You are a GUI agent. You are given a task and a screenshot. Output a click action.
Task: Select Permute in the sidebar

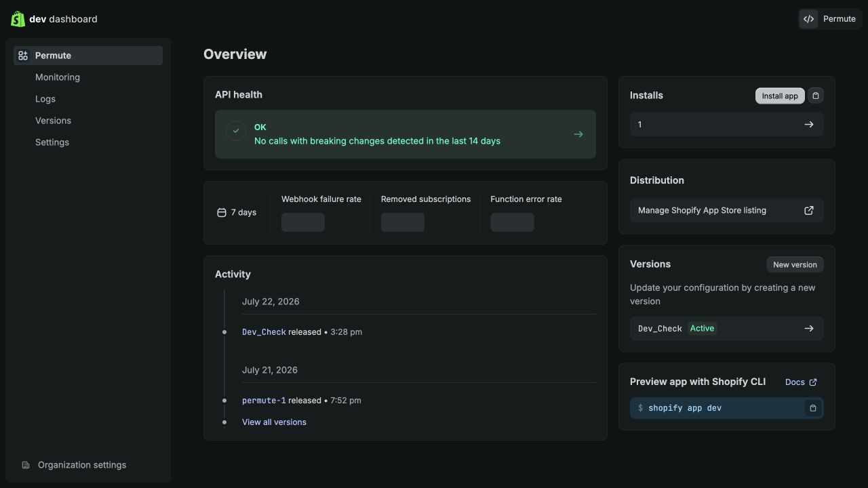pos(88,56)
